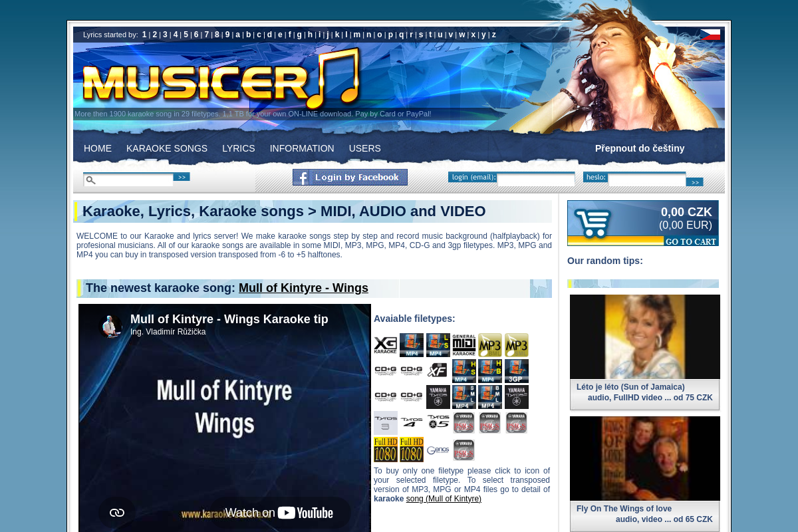This screenshot has height=532, width=798.
Task: Switch language via Přepnout do češtiny
Action: tap(640, 148)
